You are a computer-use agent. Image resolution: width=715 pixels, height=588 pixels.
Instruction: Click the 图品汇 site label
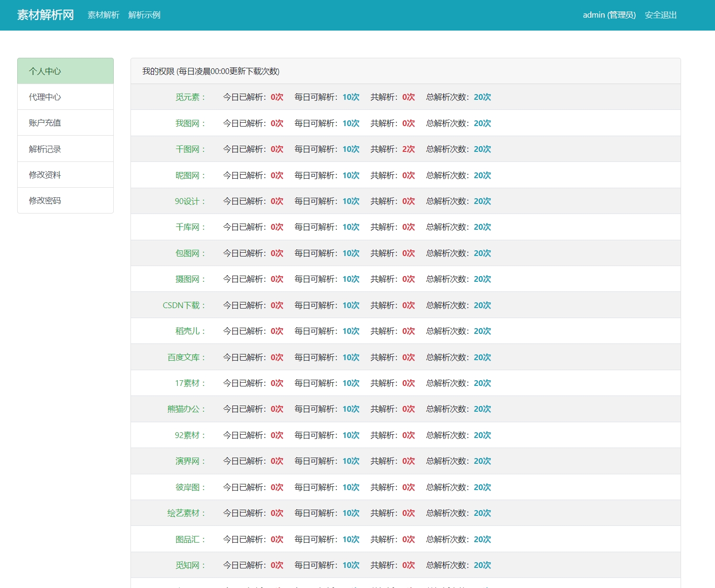point(190,539)
